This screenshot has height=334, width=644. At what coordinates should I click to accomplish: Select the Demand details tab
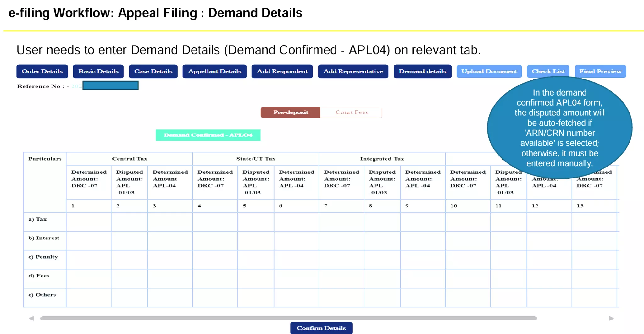422,71
